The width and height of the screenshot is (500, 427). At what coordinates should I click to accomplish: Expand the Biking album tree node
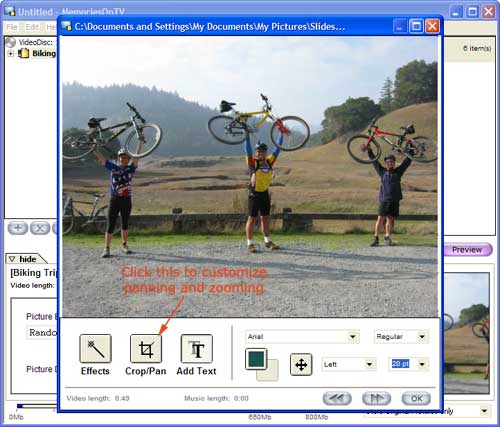click(10, 53)
